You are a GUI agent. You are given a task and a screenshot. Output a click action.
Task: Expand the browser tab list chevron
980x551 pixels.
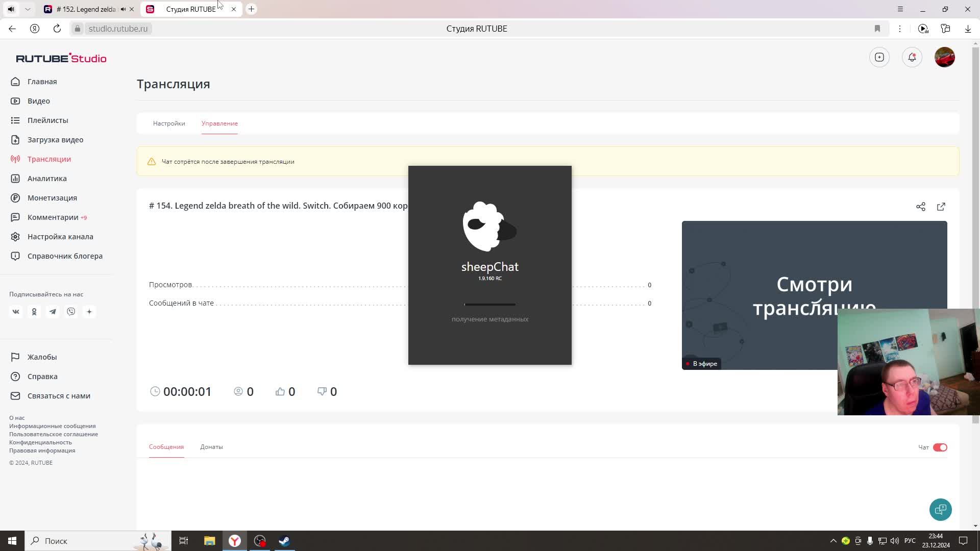click(x=28, y=9)
